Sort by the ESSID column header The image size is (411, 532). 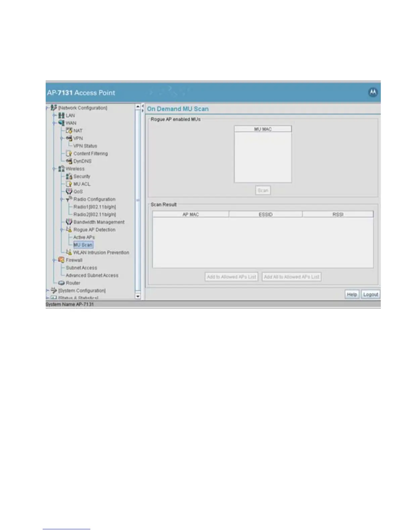click(x=266, y=214)
